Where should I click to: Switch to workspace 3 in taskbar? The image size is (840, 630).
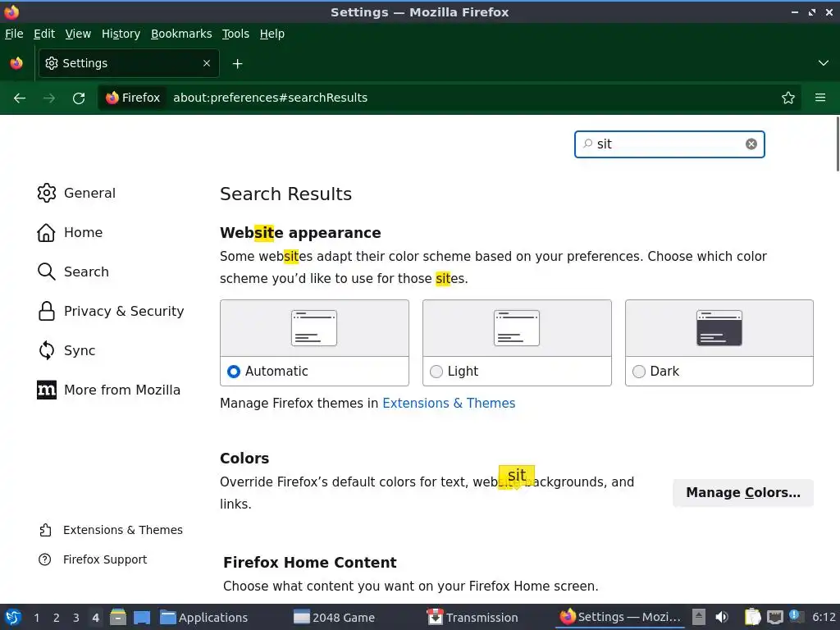click(76, 618)
